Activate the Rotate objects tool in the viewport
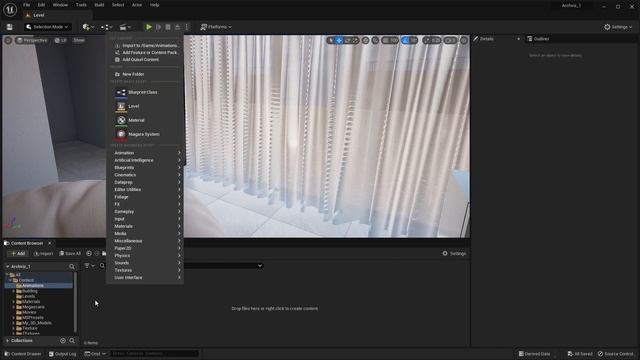The width and height of the screenshot is (640, 360). [347, 40]
